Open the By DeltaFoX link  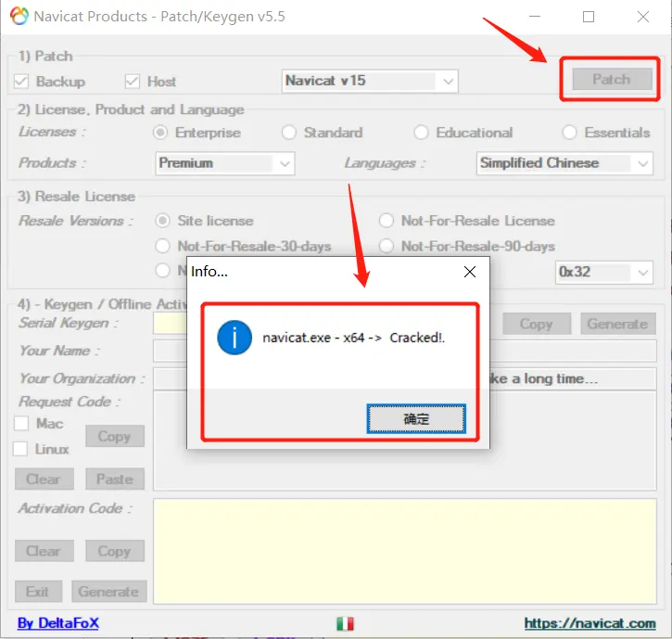click(x=58, y=622)
